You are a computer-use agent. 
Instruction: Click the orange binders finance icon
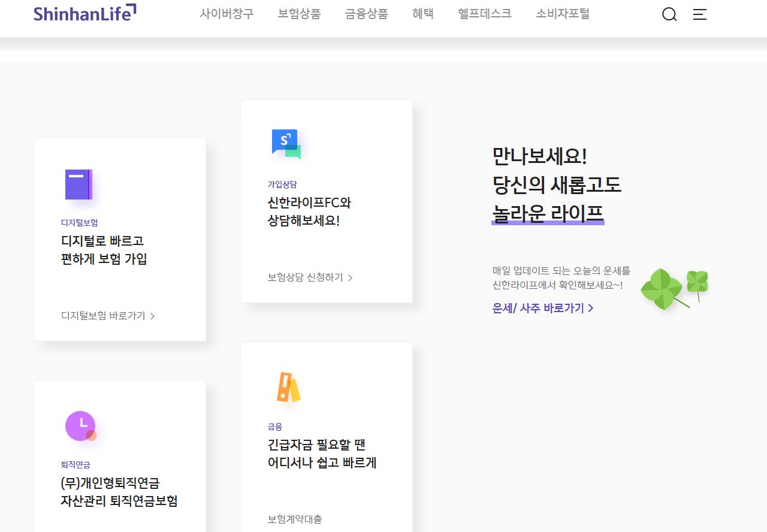pyautogui.click(x=288, y=387)
